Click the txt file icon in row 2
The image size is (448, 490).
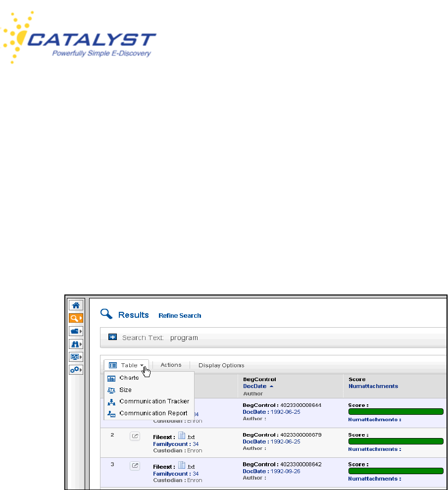pos(182,436)
